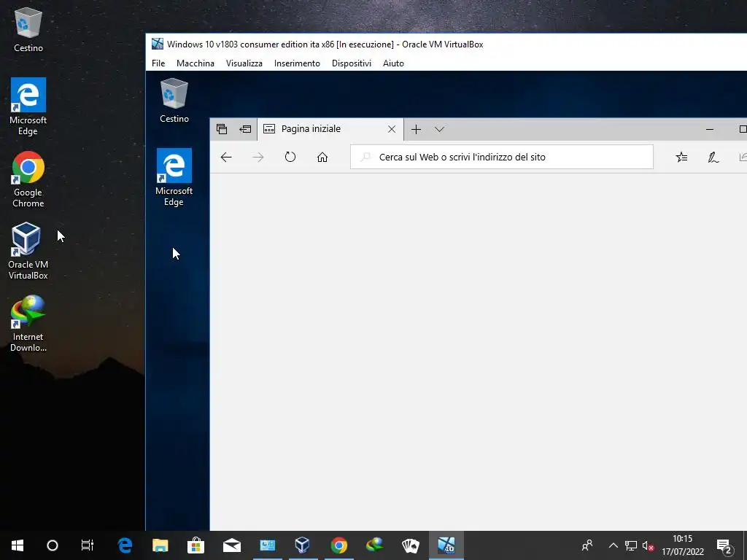The height and width of the screenshot is (560, 747).
Task: Select Cestino icon inside the VM
Action: coord(174,101)
